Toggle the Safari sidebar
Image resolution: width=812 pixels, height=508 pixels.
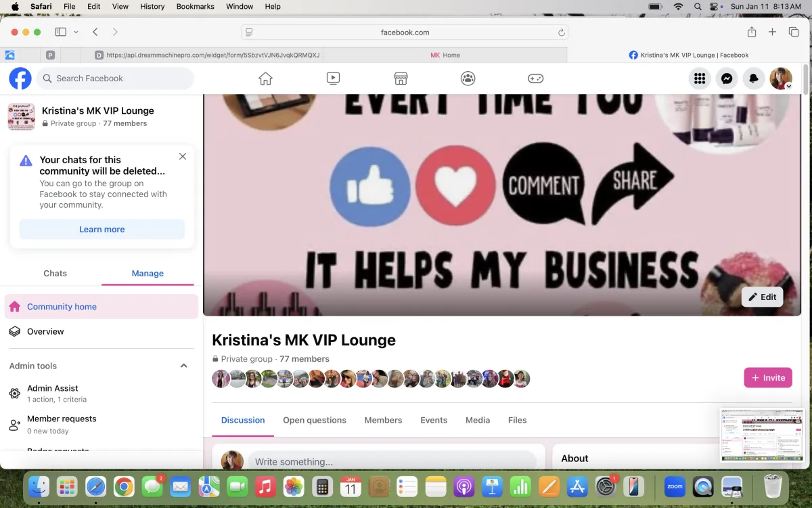pos(60,32)
